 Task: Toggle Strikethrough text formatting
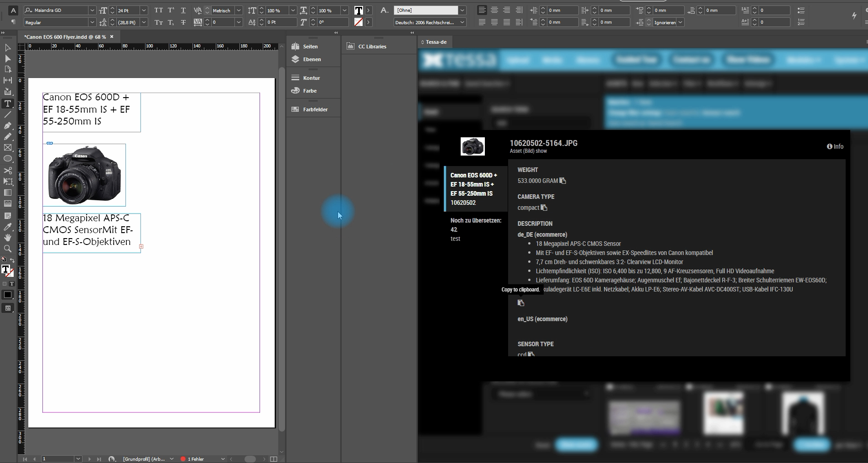tap(183, 22)
